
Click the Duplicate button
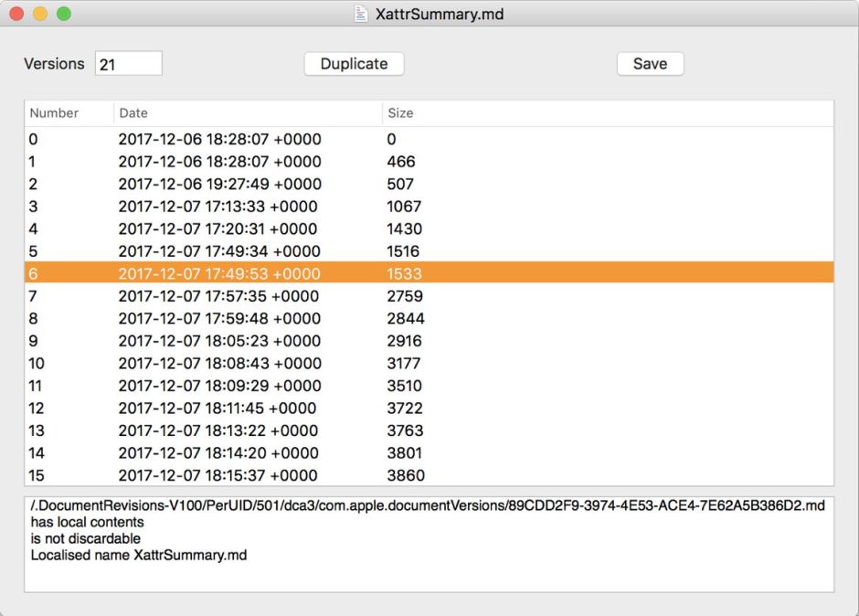354,64
